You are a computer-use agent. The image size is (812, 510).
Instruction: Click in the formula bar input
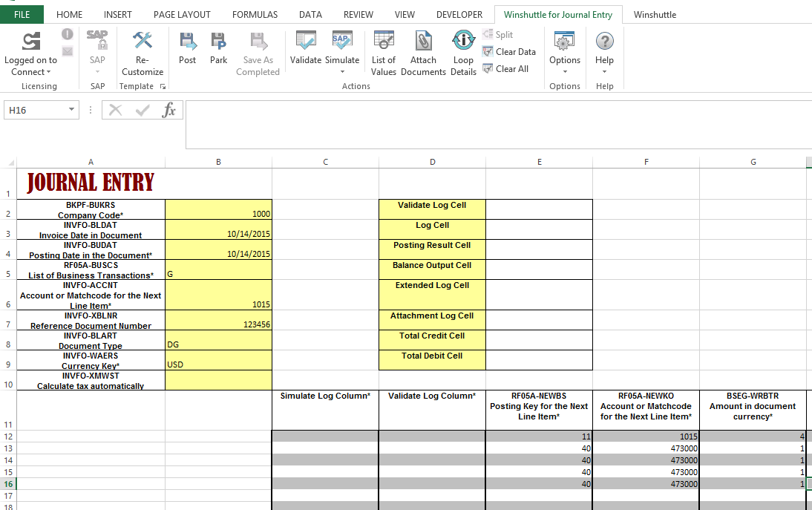click(x=499, y=124)
